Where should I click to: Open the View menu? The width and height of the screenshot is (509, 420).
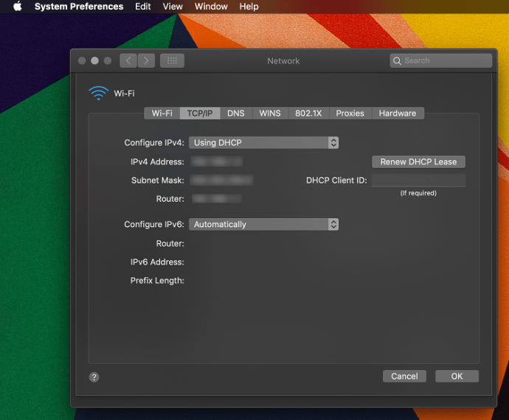tap(173, 7)
